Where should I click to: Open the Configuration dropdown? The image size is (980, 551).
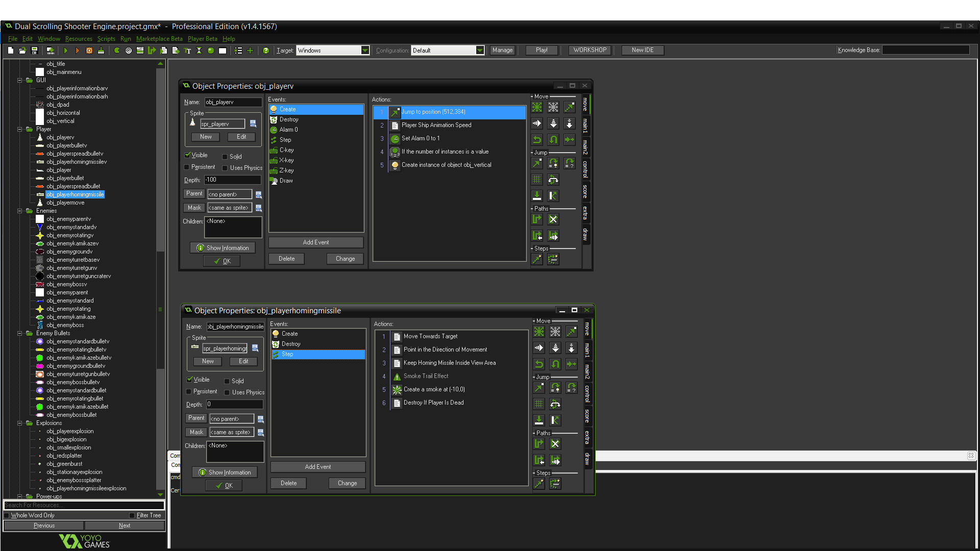click(x=479, y=50)
